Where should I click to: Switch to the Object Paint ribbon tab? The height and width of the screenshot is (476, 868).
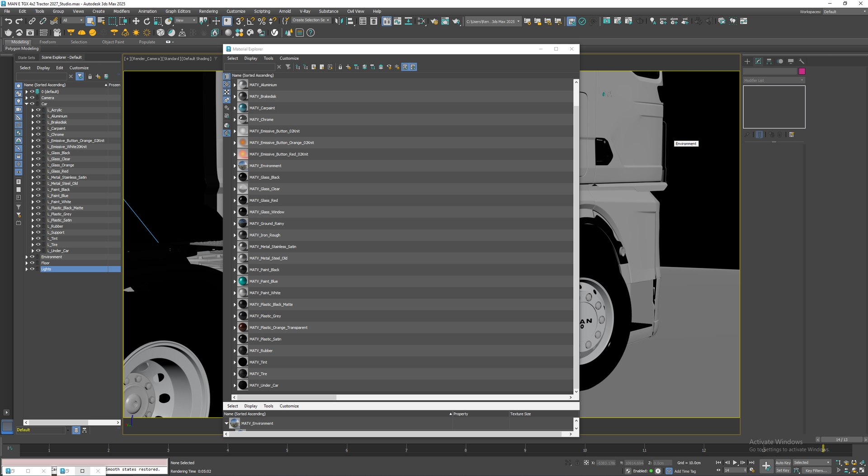[113, 42]
